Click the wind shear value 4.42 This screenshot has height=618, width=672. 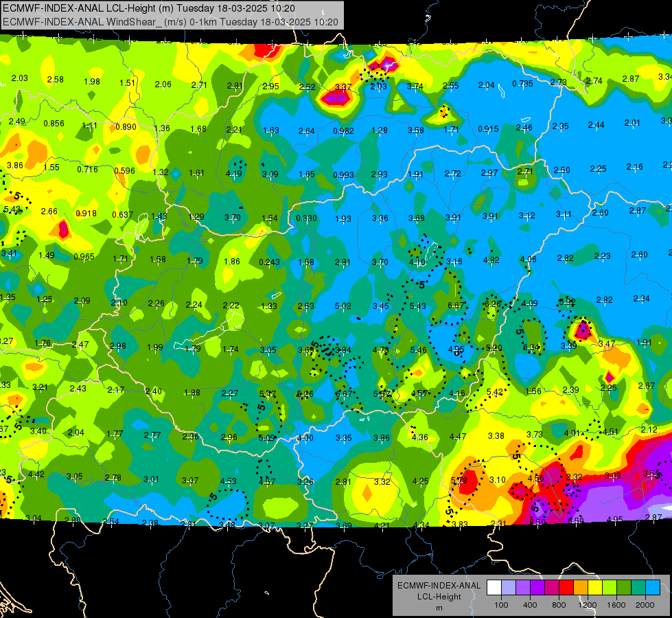(36, 474)
